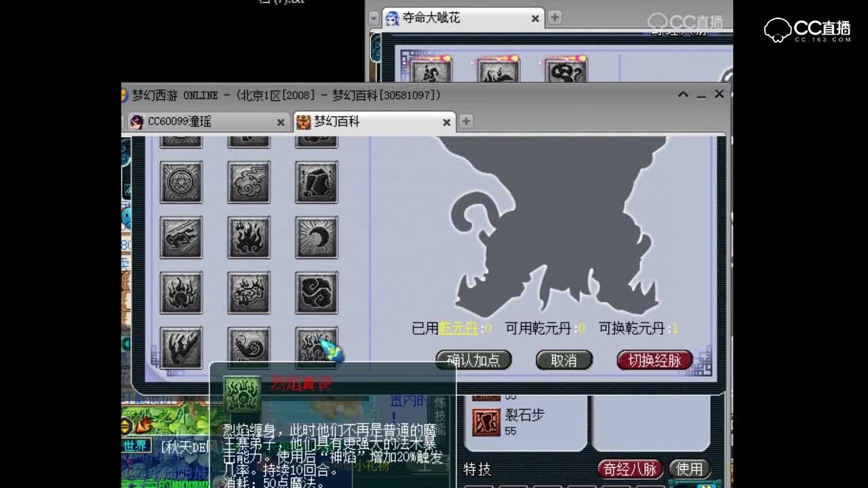Select the dark spiral cloud skill icon
Viewport: 868px width, 488px height.
(317, 293)
